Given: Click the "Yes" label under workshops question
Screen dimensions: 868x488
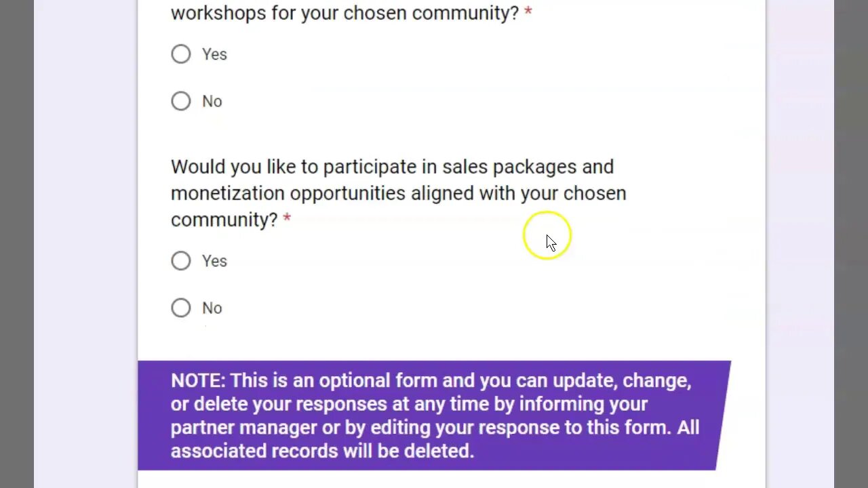Looking at the screenshot, I should [x=214, y=54].
